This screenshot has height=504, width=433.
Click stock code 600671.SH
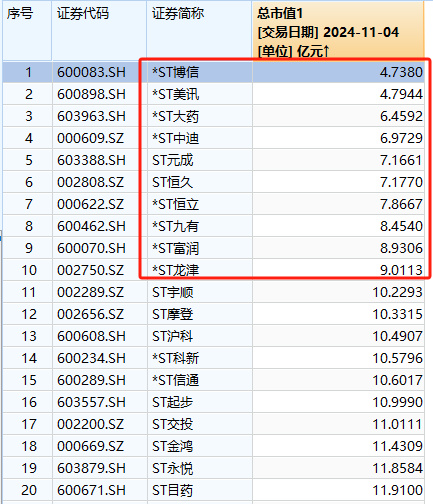91,490
